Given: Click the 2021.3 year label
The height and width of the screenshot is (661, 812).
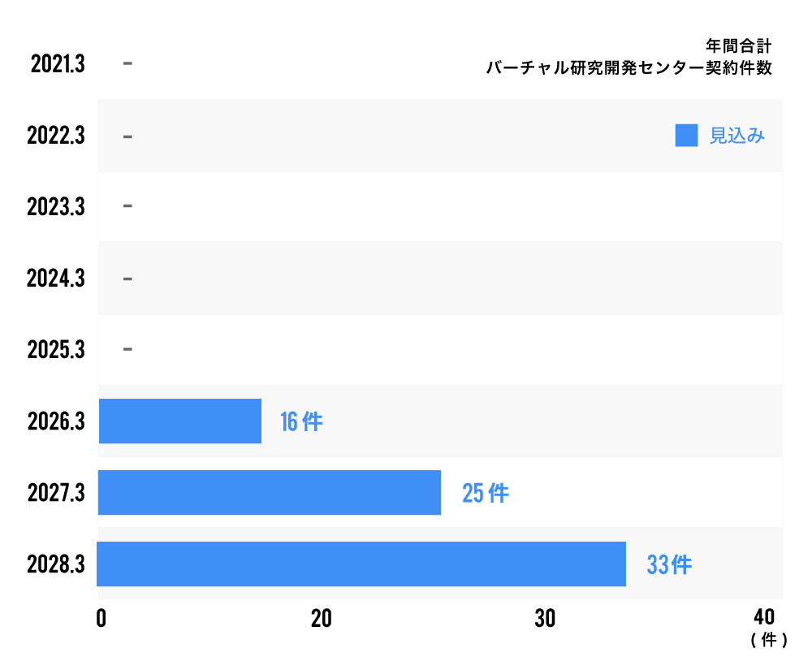Looking at the screenshot, I should [58, 64].
